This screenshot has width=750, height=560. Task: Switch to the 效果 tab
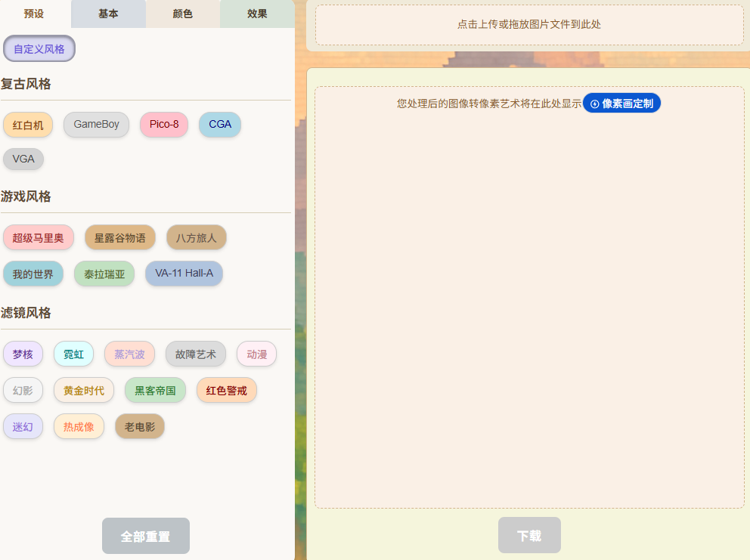(x=257, y=14)
